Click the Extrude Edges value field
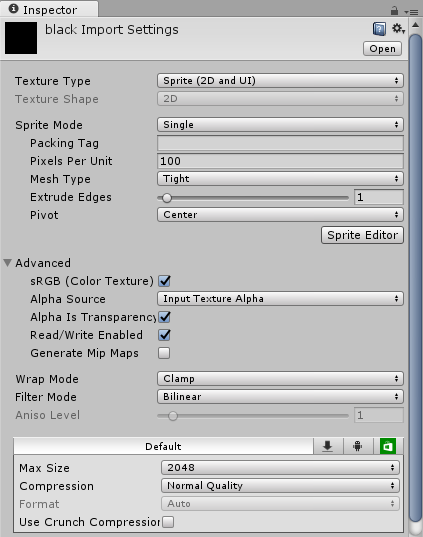The width and height of the screenshot is (423, 537). pyautogui.click(x=379, y=197)
